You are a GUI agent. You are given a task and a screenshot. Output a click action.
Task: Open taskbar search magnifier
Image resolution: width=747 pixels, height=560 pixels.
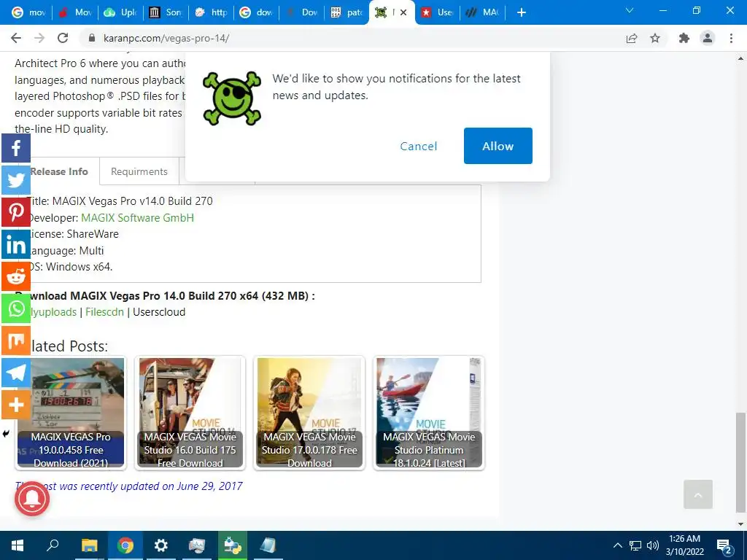coord(53,545)
